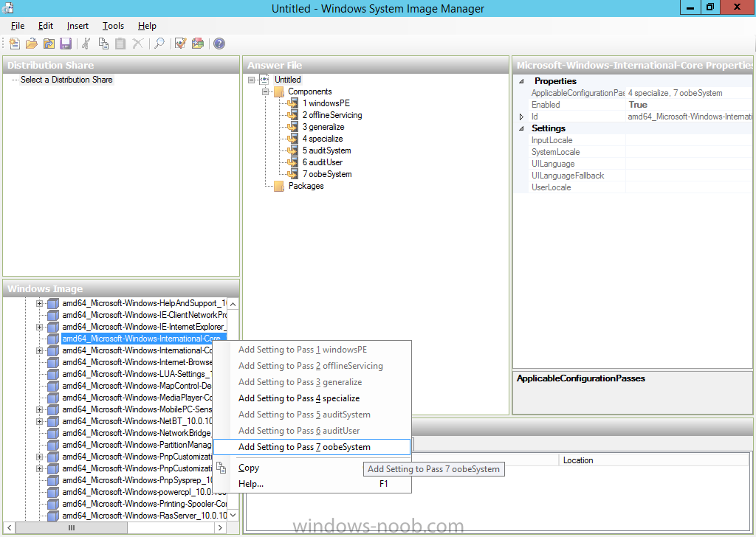The height and width of the screenshot is (537, 756).
Task: Open the Insert menu
Action: [x=78, y=26]
